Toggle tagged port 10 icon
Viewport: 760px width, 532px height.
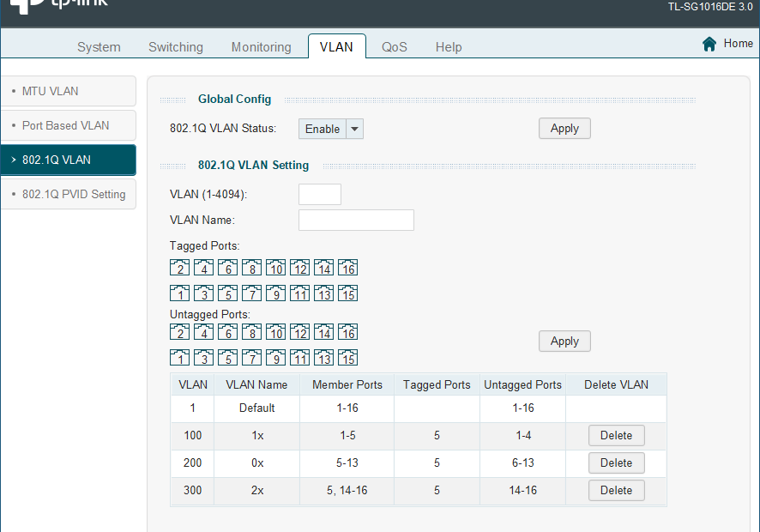tap(276, 268)
